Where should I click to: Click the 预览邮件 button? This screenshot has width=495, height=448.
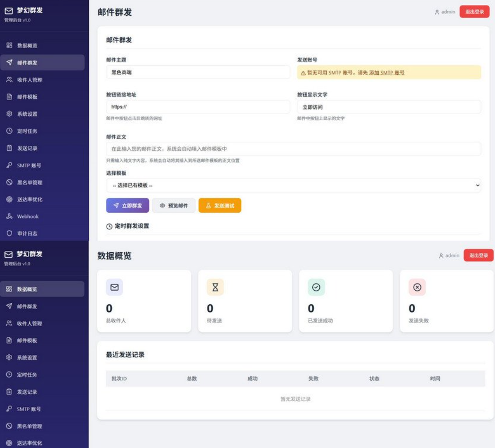coord(174,206)
